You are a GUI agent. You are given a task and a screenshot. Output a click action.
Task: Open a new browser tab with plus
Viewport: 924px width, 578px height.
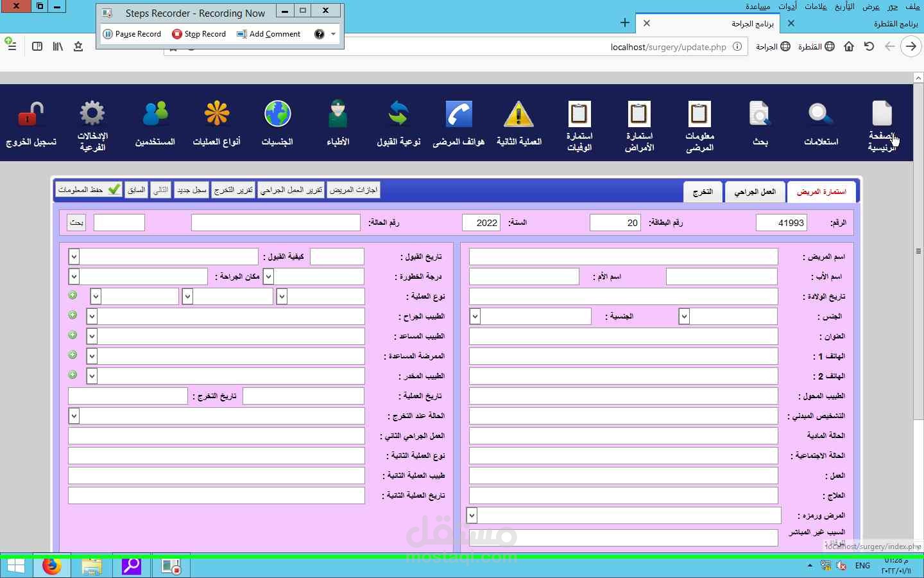pos(624,23)
